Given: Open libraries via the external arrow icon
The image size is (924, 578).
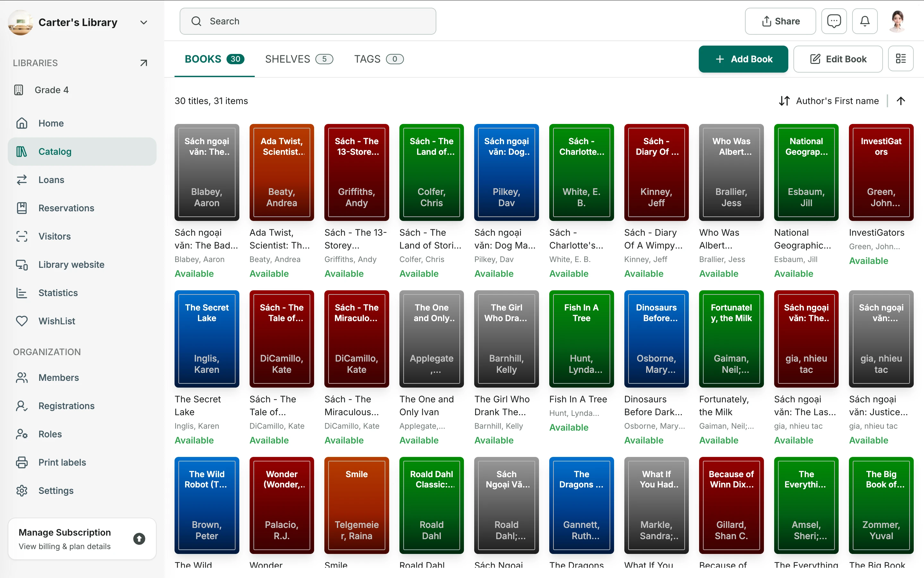Looking at the screenshot, I should click(143, 63).
